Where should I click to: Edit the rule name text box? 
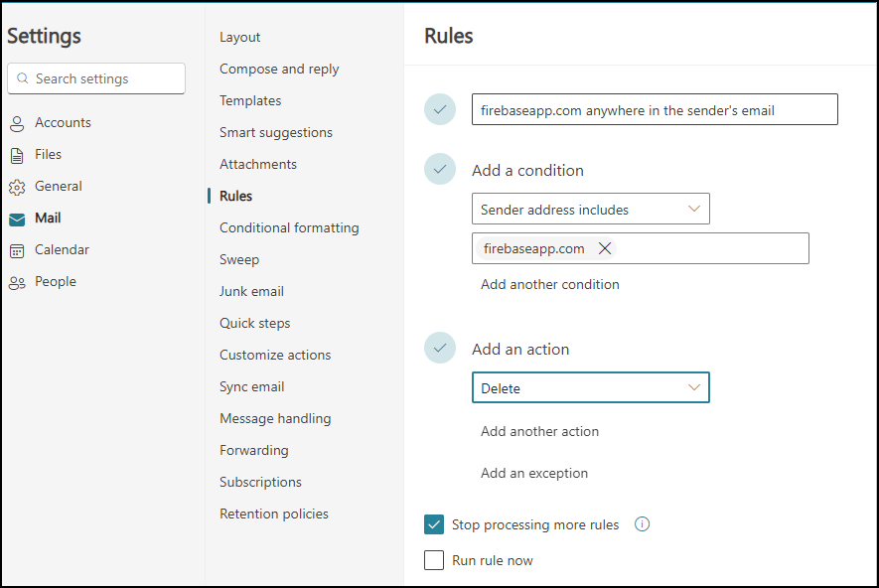[655, 109]
